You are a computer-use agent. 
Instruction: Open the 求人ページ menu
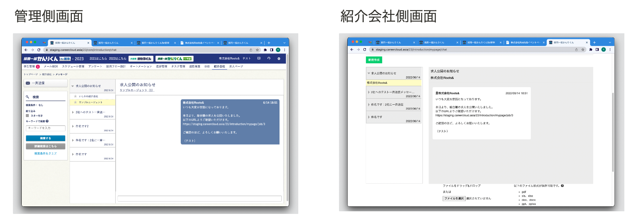tap(236, 67)
